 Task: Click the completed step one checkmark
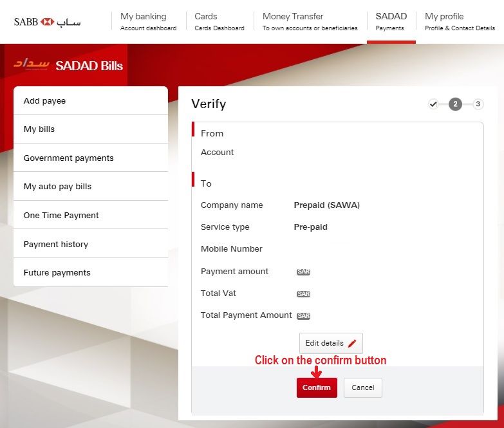(433, 104)
